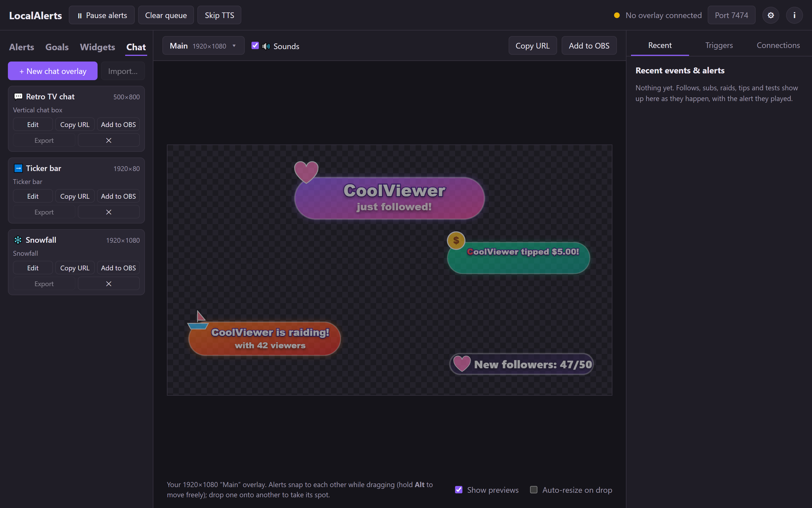
Task: Create a new chat overlay
Action: (x=53, y=71)
